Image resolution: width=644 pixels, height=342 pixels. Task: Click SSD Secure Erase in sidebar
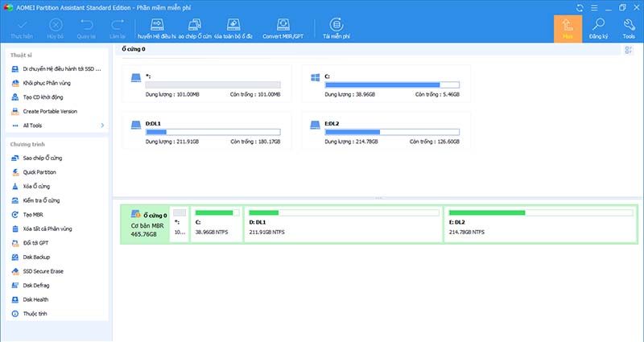[37, 271]
